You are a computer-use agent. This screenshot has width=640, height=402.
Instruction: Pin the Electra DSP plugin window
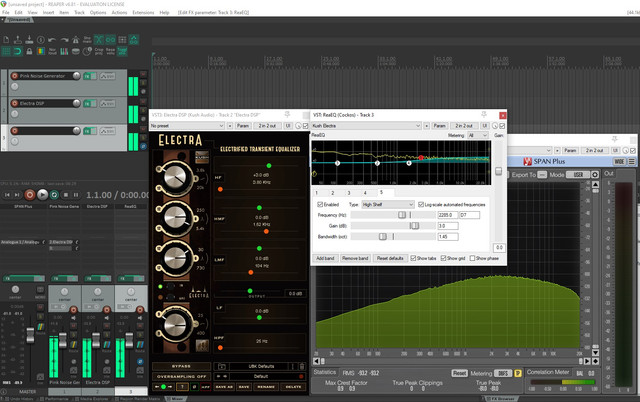coord(287,115)
